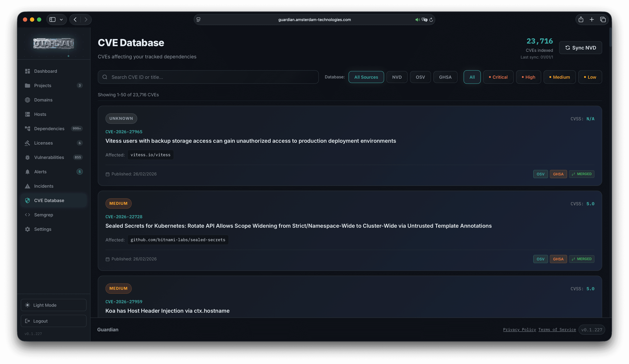Viewport: 629px width, 364px height.
Task: Click the browser address bar URL
Action: pyautogui.click(x=314, y=19)
